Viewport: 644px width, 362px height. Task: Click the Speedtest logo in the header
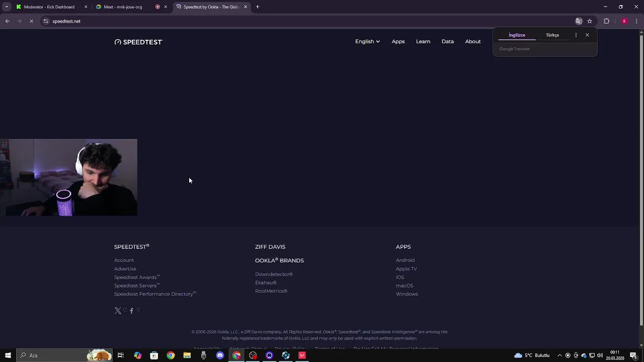[138, 42]
